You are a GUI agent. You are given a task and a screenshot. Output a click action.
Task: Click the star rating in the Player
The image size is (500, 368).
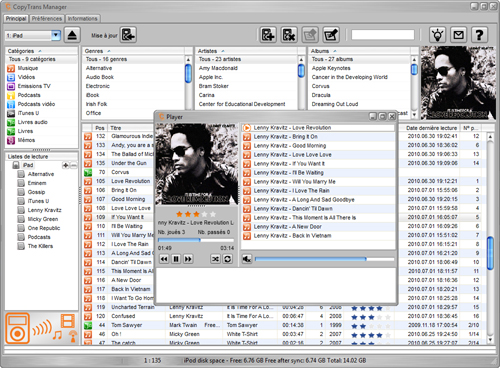196,214
